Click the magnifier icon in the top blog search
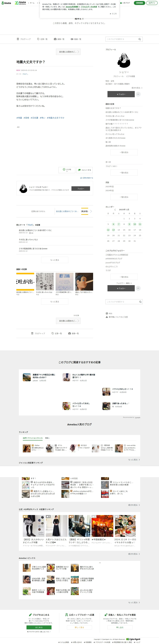Viewport: 159px width, 644px height. tap(140, 39)
